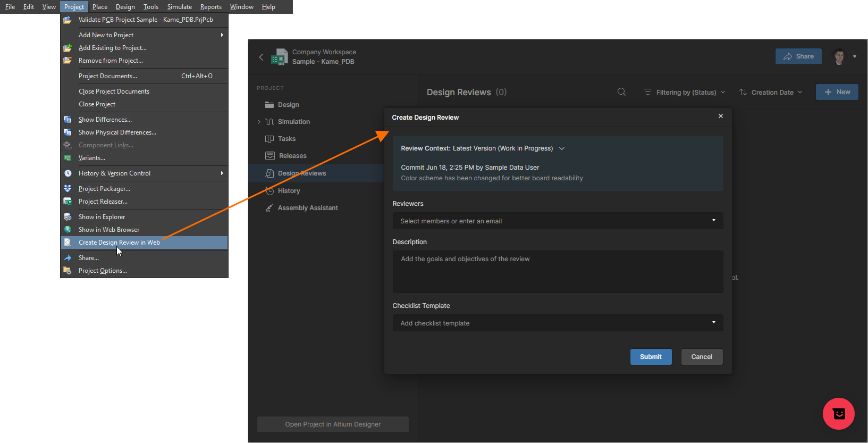Click the Show in Web Browser globe icon
The image size is (868, 443).
tap(68, 230)
